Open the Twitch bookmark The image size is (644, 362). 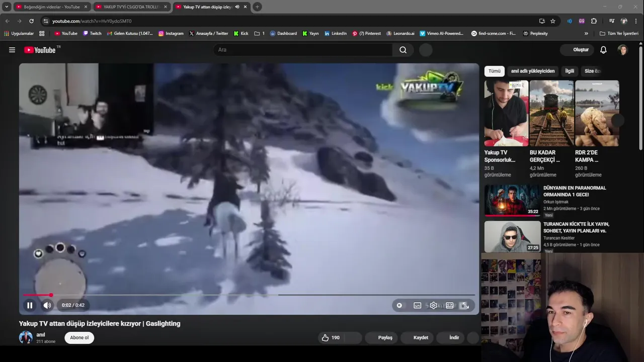[x=92, y=34]
